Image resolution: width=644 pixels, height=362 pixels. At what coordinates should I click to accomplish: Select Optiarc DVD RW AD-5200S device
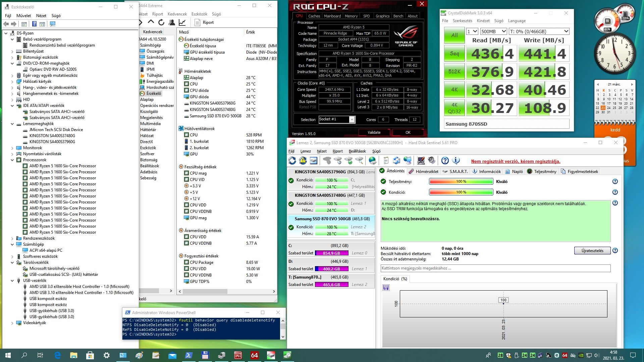53,69
